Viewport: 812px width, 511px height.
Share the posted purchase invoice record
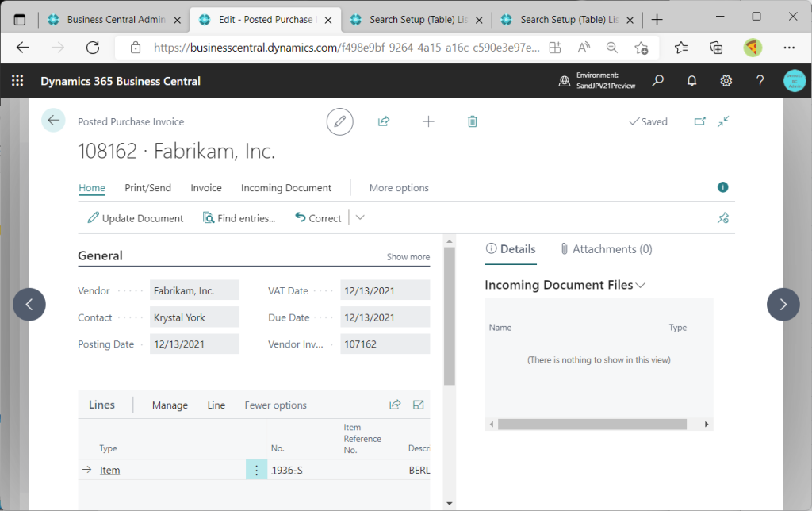384,121
